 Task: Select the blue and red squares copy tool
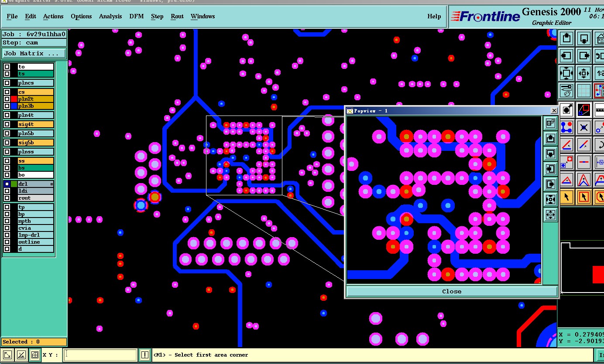coord(566,162)
